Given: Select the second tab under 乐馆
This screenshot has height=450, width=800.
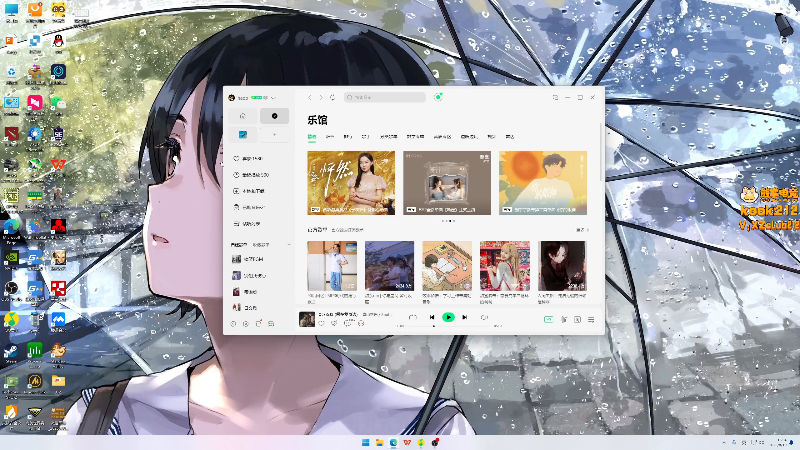Looking at the screenshot, I should 330,137.
